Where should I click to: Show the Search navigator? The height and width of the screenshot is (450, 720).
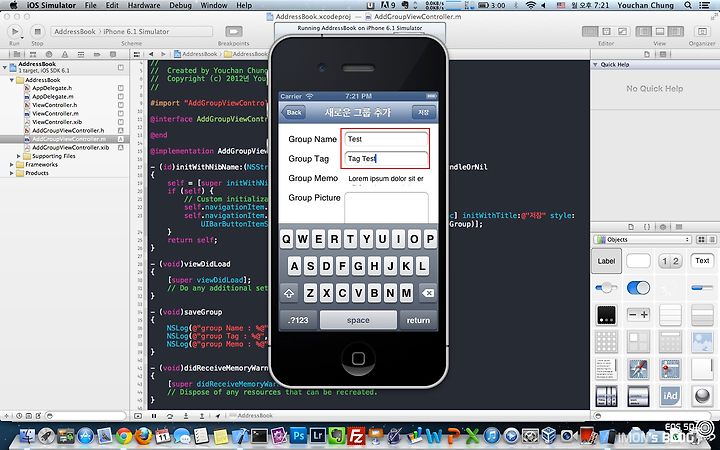click(49, 54)
